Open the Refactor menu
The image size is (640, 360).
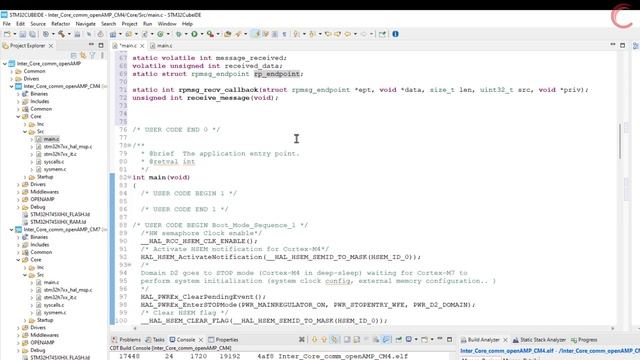(60, 24)
